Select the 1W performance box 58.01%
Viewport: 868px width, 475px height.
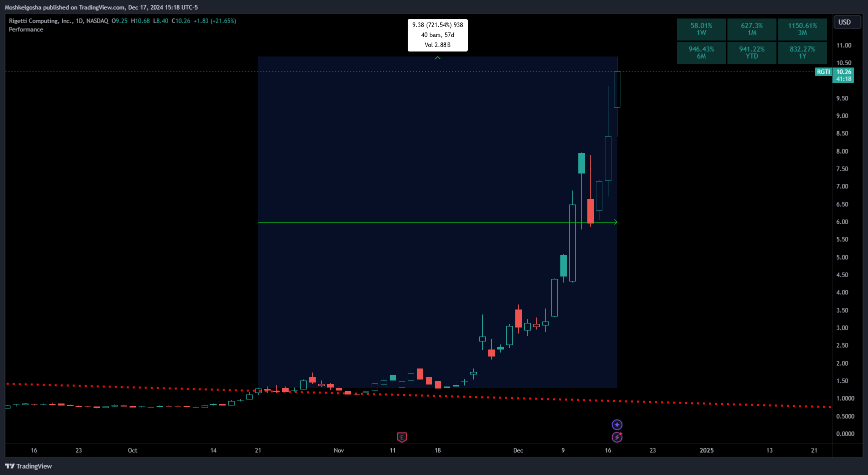701,29
